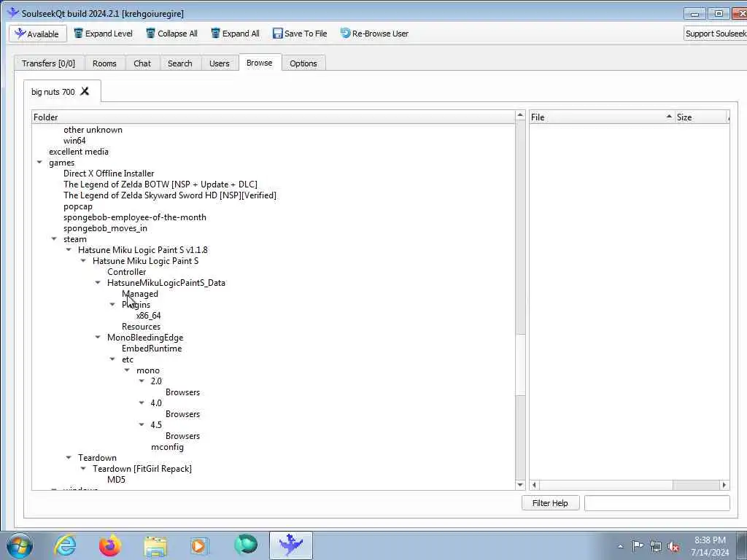747x560 pixels.
Task: Close the big nuts 700 tab
Action: 85,91
